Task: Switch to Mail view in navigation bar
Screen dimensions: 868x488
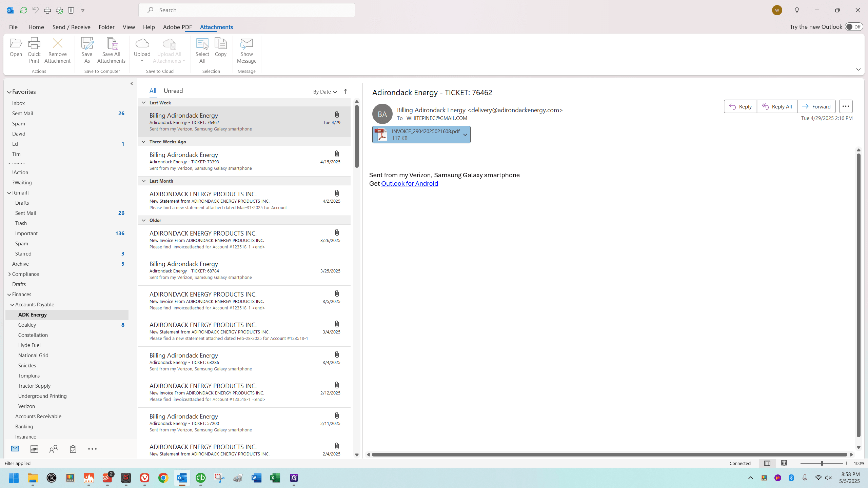Action: [15, 449]
